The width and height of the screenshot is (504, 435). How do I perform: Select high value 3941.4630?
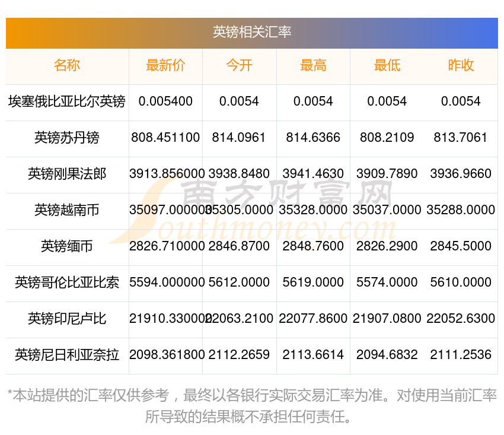[313, 174]
